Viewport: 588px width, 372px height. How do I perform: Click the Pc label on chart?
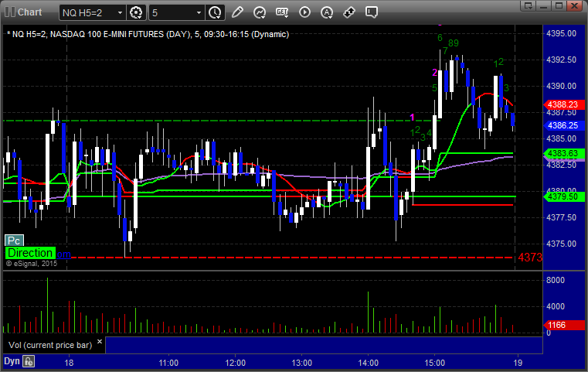pyautogui.click(x=14, y=241)
